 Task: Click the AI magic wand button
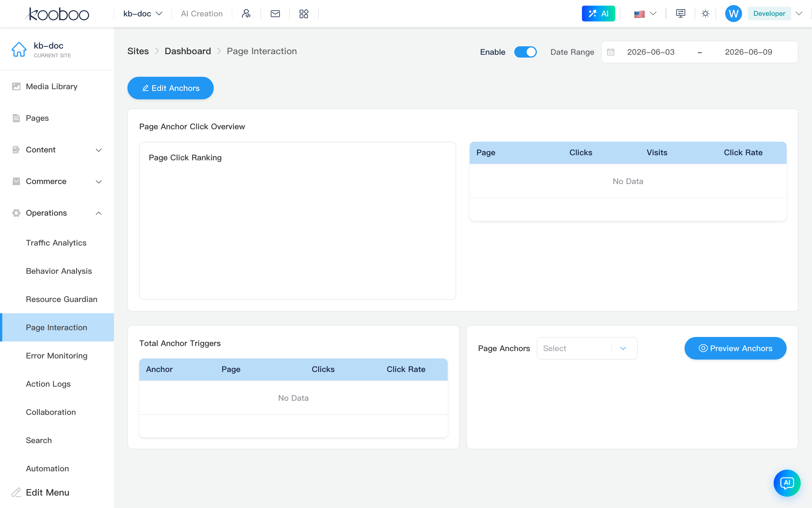[598, 14]
